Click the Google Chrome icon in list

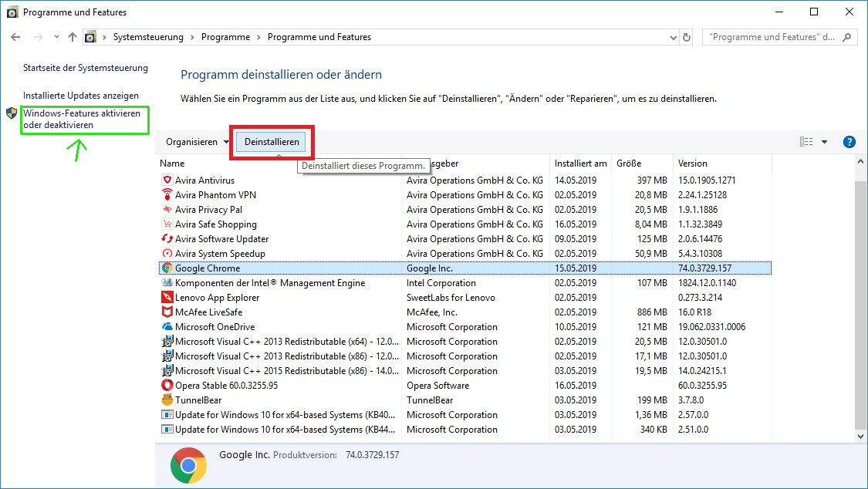coord(167,268)
